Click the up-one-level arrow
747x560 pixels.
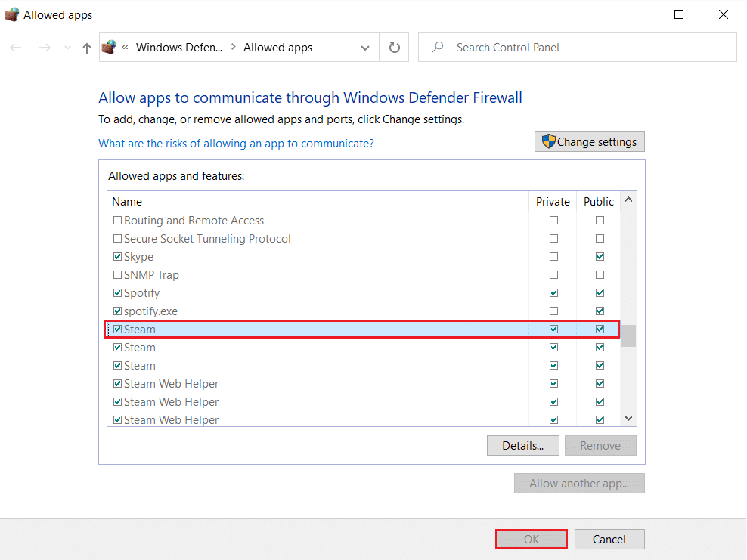coord(87,48)
